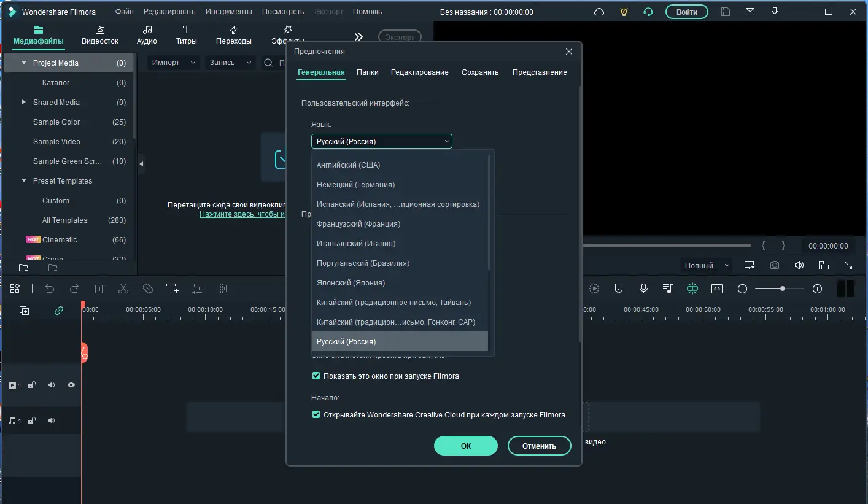Open the Add Text tool in timeline toolbar

click(172, 289)
